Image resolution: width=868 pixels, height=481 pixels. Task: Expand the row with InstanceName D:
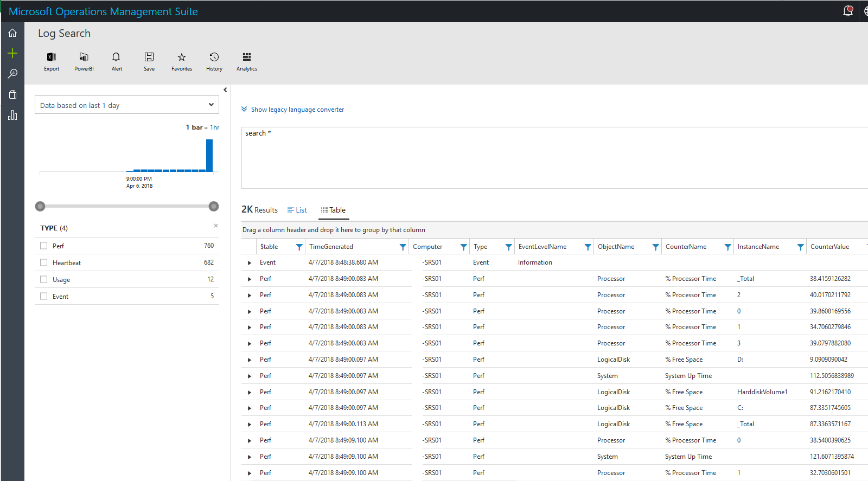point(250,360)
